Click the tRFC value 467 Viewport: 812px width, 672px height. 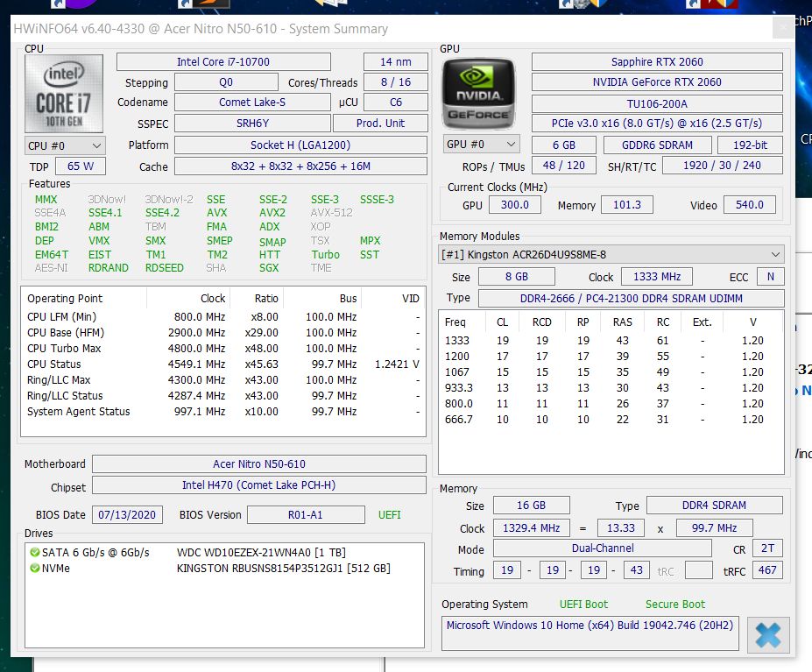[x=767, y=570]
